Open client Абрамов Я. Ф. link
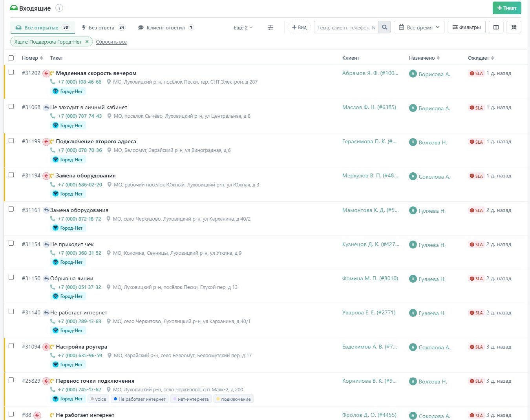 [x=370, y=73]
